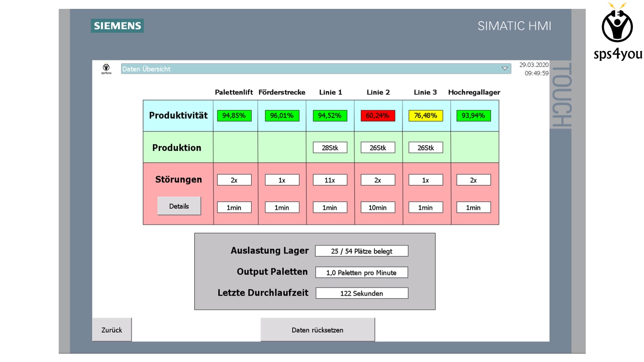Viewport: 644px width, 362px height.
Task: Click the large sps4you logo beside the HMI panel
Action: pos(618,31)
